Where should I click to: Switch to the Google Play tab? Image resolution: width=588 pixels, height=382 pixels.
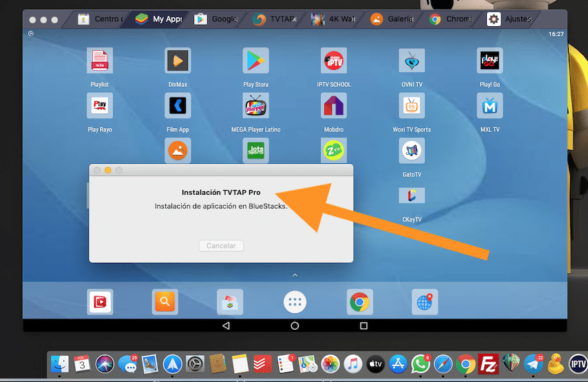tap(216, 19)
